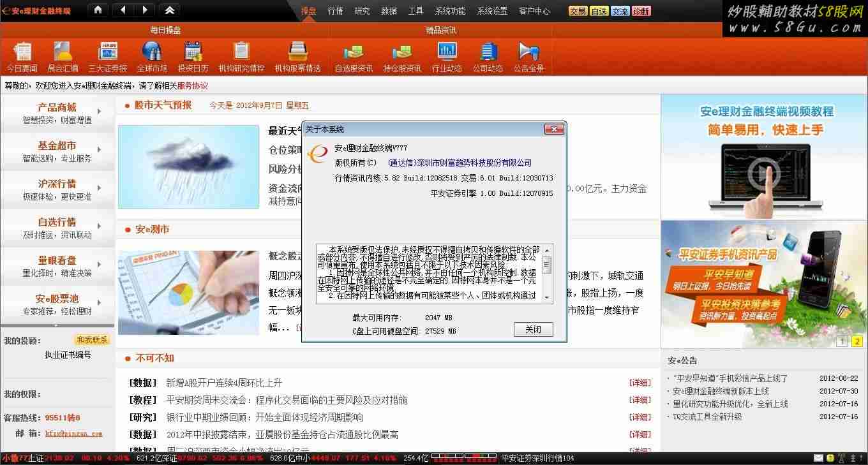This screenshot has height=465, width=868.
Task: Click the 诊断 quick button
Action: [641, 11]
